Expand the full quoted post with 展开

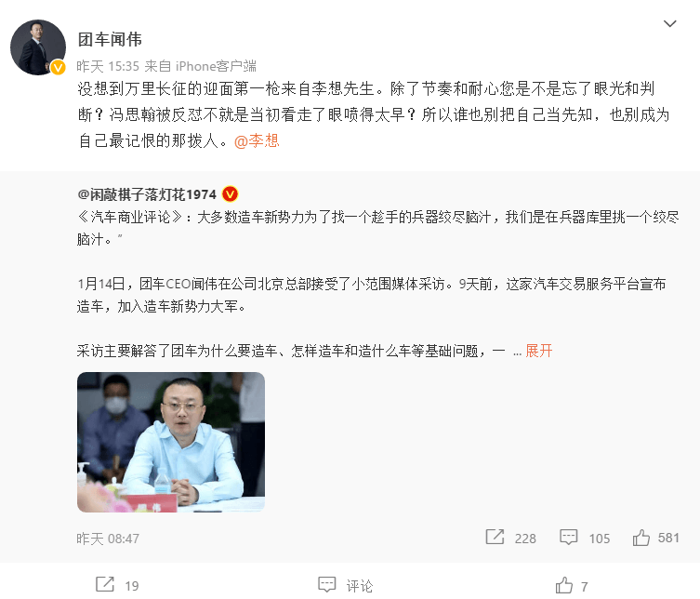point(539,351)
